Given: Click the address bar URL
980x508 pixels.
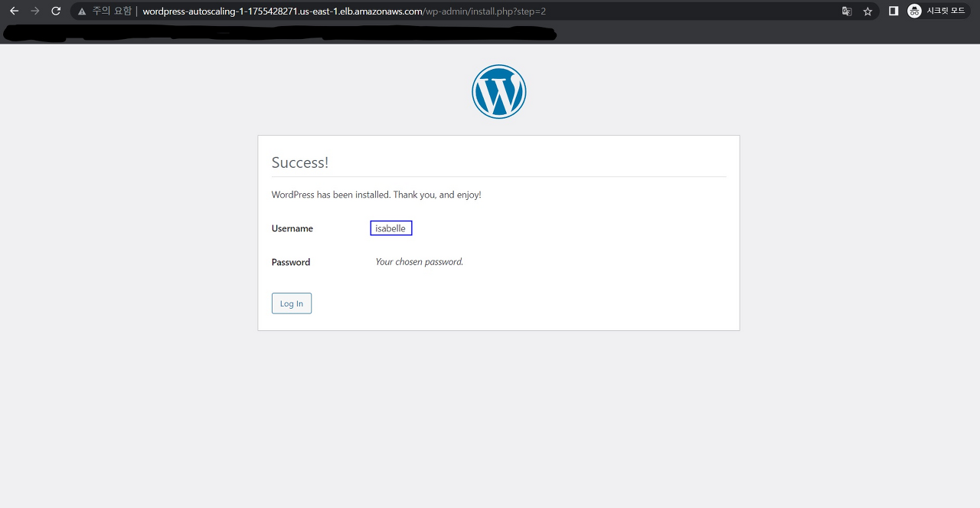Looking at the screenshot, I should pos(345,11).
